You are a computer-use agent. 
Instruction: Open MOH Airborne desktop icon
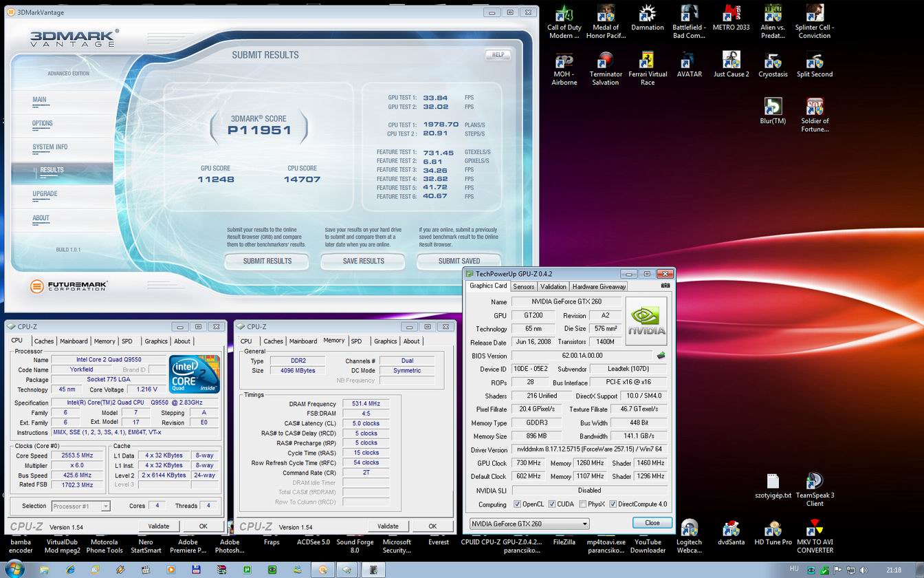(564, 68)
